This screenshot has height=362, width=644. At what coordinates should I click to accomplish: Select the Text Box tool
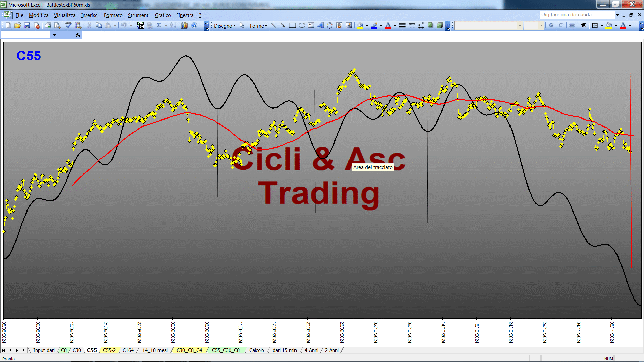coord(311,25)
